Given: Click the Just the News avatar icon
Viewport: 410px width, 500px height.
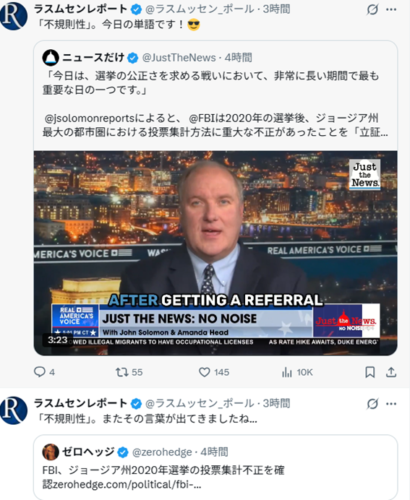Looking at the screenshot, I should tap(51, 58).
